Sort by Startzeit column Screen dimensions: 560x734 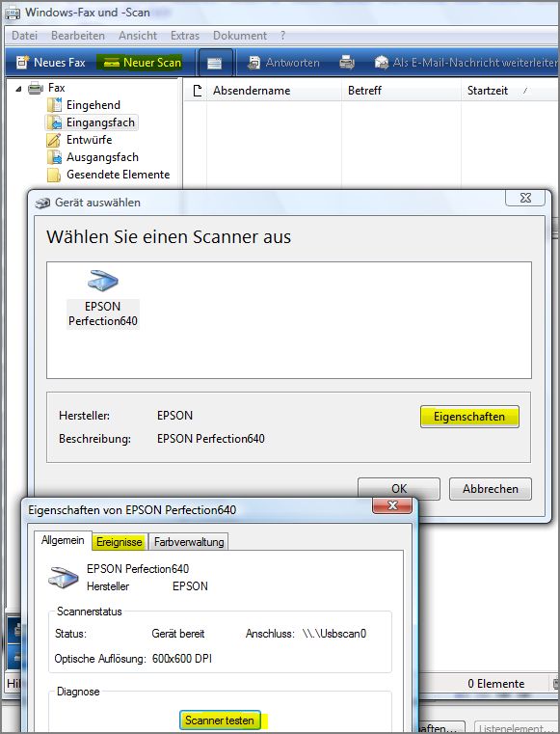[510, 91]
